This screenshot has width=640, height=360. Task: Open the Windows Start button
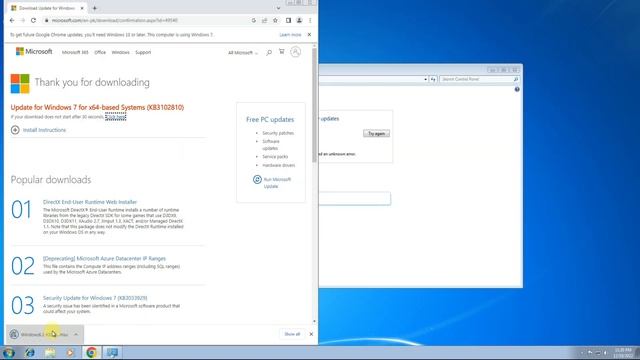[9, 353]
